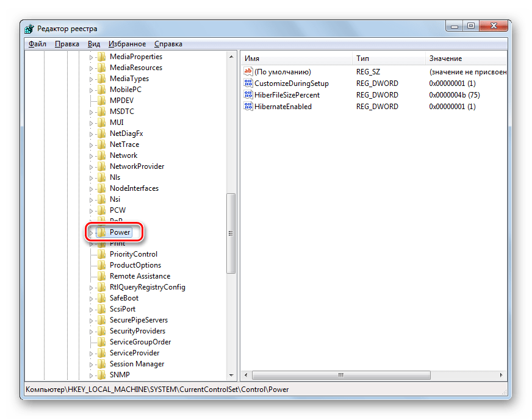
Task: Click the DWORD icon of HiberFileSizePercent
Action: point(248,94)
